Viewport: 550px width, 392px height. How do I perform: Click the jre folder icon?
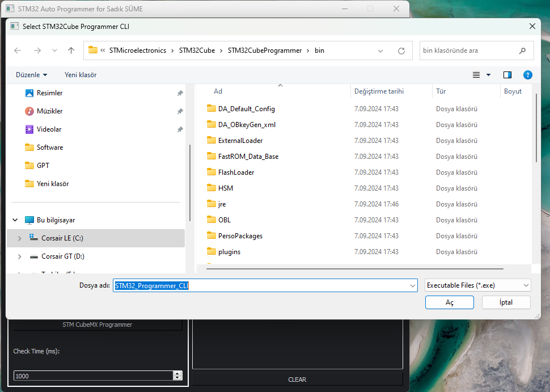tap(211, 204)
